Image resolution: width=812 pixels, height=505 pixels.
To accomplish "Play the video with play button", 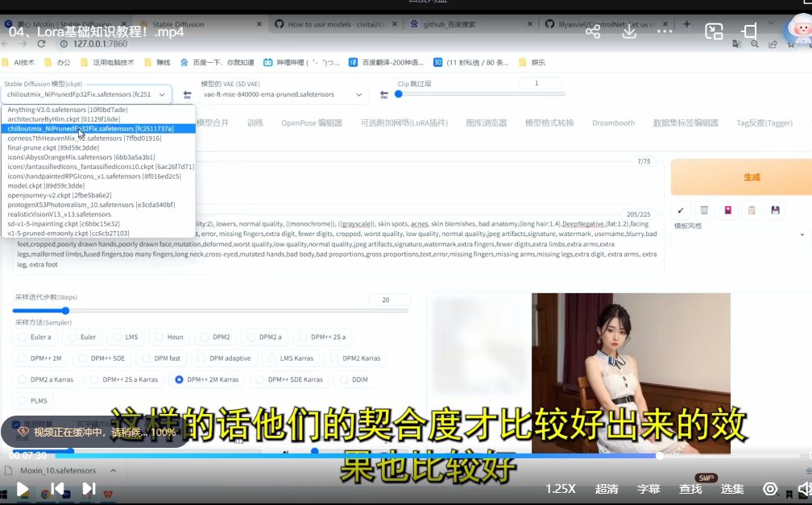I will point(23,489).
